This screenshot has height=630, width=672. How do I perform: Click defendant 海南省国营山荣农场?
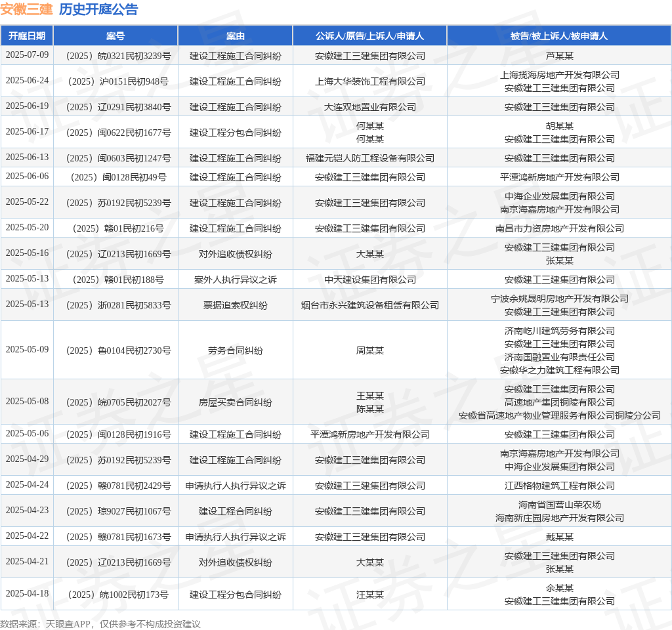click(559, 505)
